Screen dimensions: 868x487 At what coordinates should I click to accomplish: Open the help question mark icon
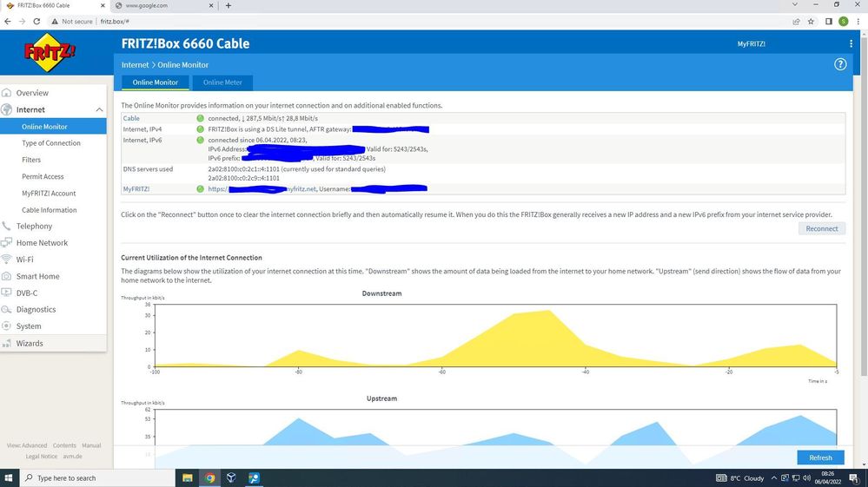click(x=840, y=64)
